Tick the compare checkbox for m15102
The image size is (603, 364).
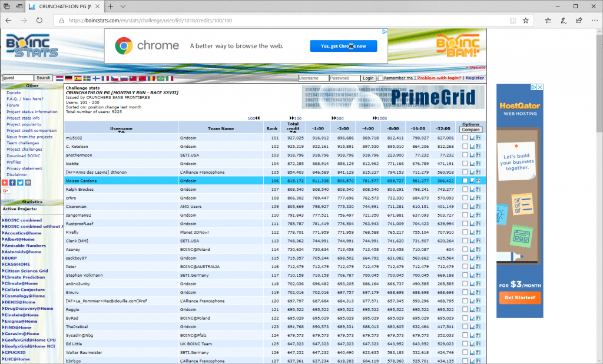(x=465, y=137)
